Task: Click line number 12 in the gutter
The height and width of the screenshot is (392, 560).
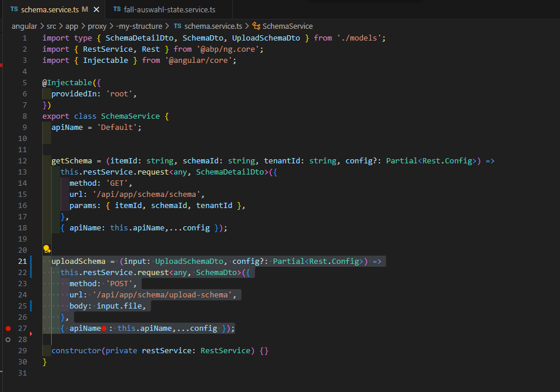Action: pyautogui.click(x=23, y=161)
